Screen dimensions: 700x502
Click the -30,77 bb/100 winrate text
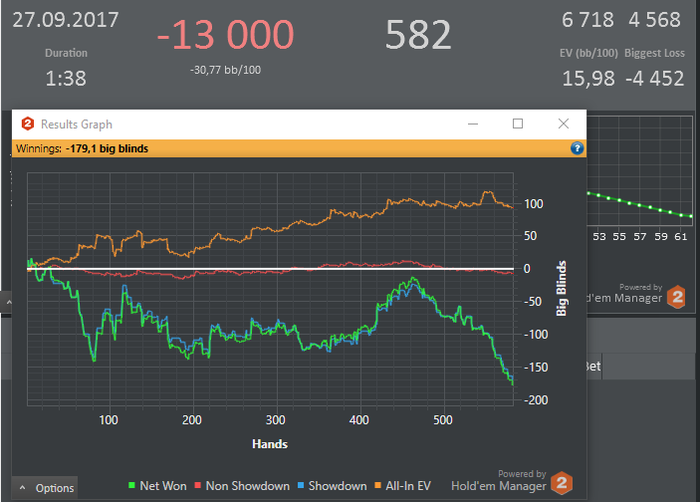pyautogui.click(x=225, y=70)
